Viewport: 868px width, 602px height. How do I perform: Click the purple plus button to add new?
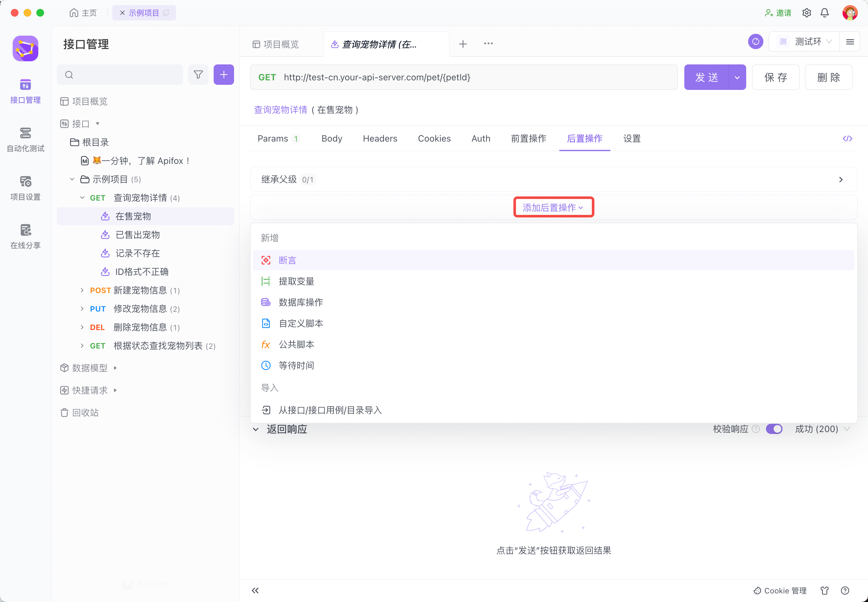pyautogui.click(x=224, y=75)
